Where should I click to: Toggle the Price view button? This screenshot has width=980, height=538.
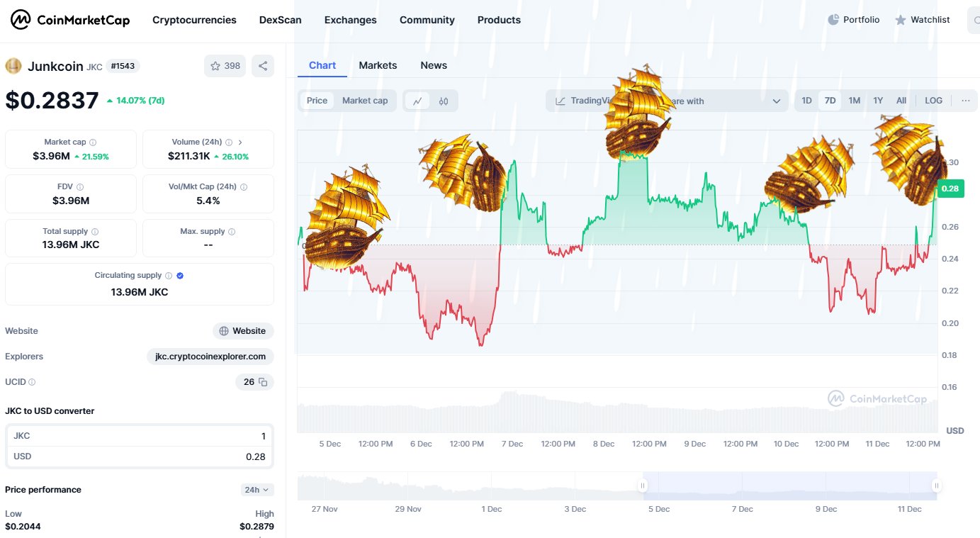316,101
